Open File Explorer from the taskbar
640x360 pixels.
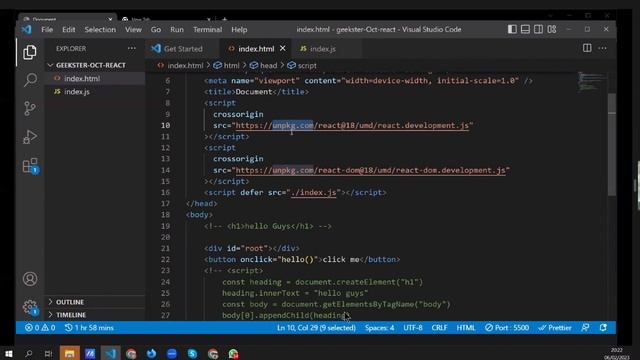pos(69,353)
